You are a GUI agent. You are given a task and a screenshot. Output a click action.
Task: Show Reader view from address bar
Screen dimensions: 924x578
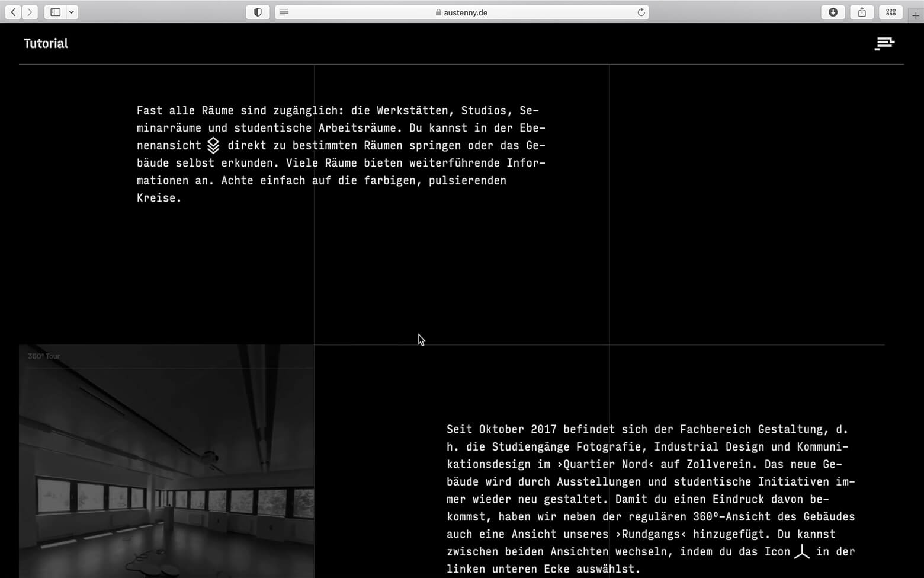tap(284, 12)
